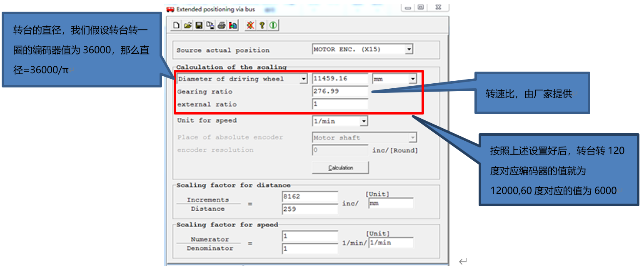This screenshot has height=274, width=644.
Task: Expand the Unit for speed dropdown
Action: (364, 121)
